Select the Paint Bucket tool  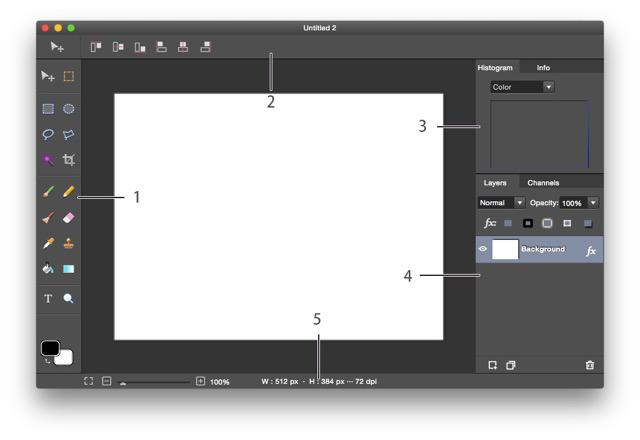tap(48, 268)
